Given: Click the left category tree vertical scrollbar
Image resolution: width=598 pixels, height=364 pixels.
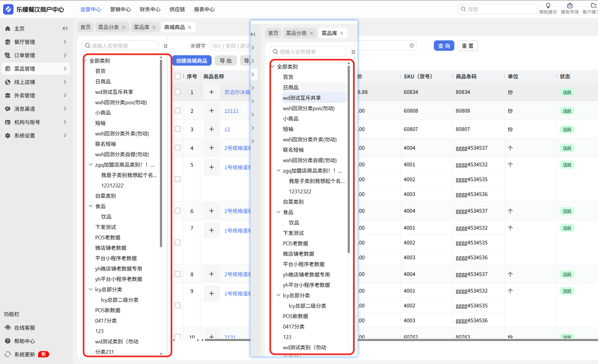Looking at the screenshot, I should click(x=161, y=153).
